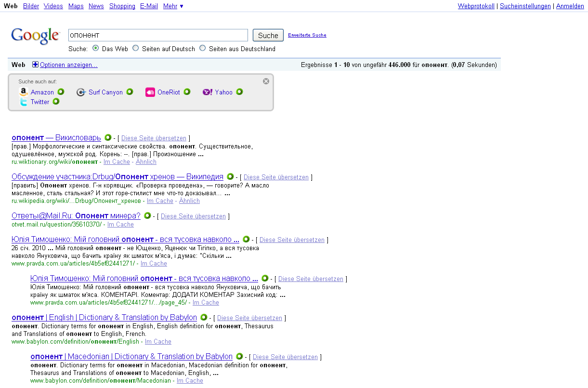Click plus icon before Optionen anzeigen

tap(35, 65)
